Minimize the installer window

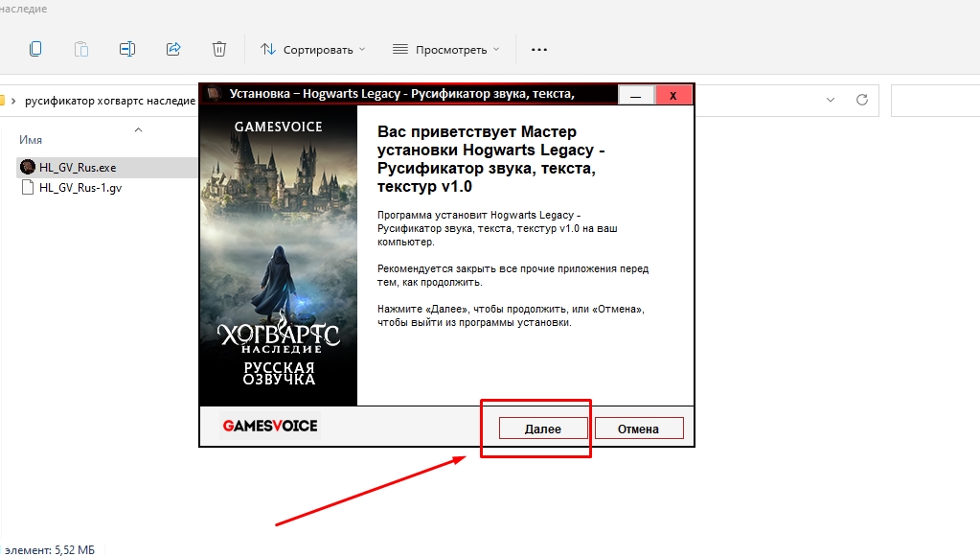[636, 95]
